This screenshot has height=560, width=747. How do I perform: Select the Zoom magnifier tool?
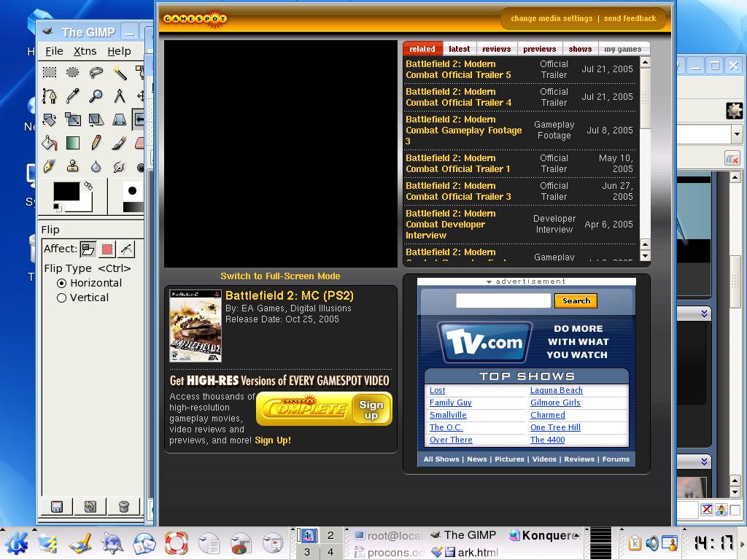click(96, 96)
